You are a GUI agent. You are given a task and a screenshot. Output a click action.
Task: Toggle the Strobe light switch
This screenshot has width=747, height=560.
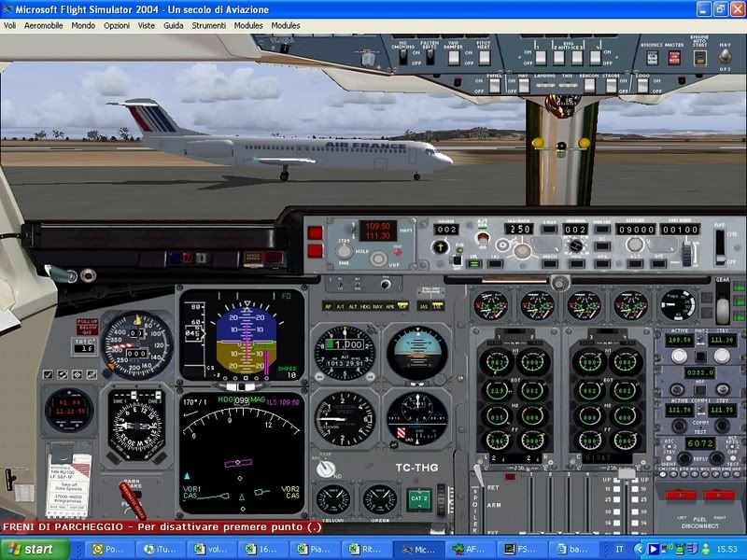[x=611, y=86]
